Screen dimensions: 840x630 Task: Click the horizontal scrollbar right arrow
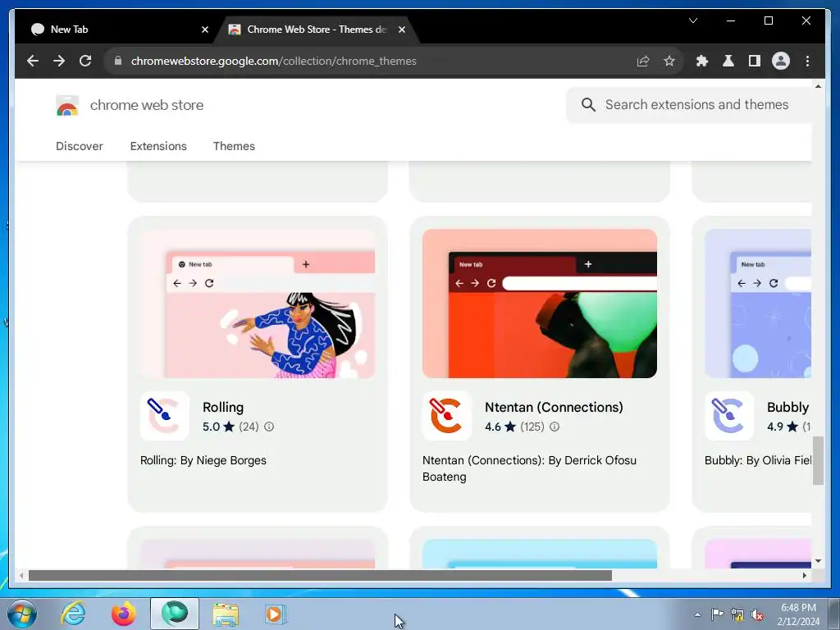coord(804,575)
